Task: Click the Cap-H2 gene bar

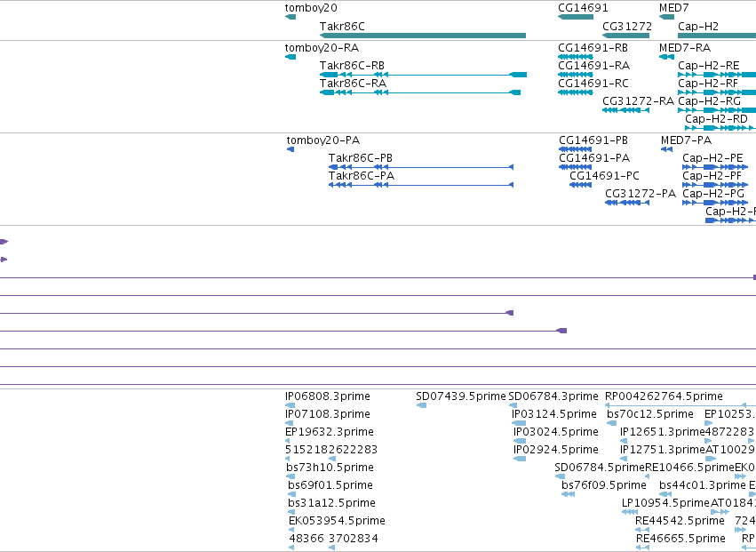Action: 717,36
